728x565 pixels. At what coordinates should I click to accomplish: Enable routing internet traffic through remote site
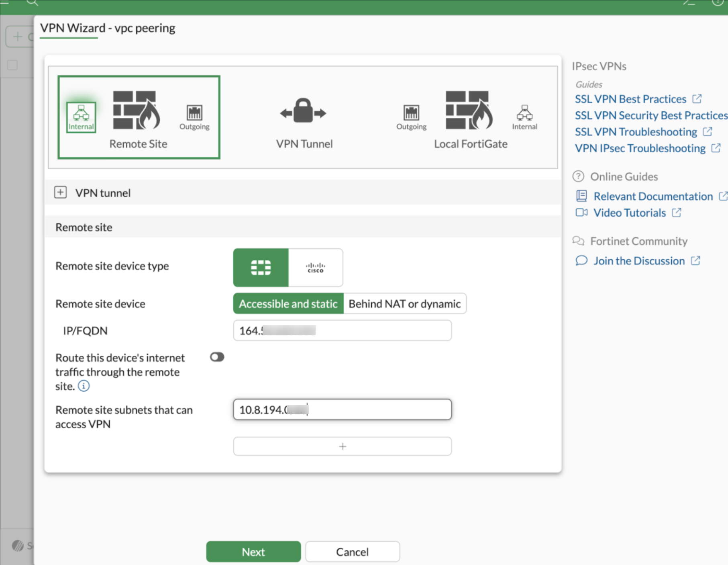pos(217,357)
